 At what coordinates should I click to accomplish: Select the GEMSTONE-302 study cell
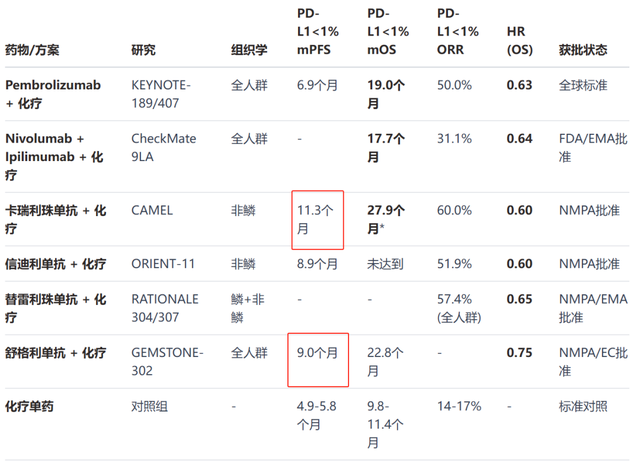pos(166,361)
